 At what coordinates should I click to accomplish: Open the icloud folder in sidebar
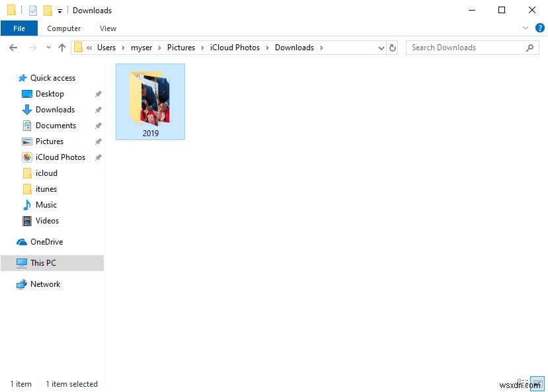tap(46, 173)
